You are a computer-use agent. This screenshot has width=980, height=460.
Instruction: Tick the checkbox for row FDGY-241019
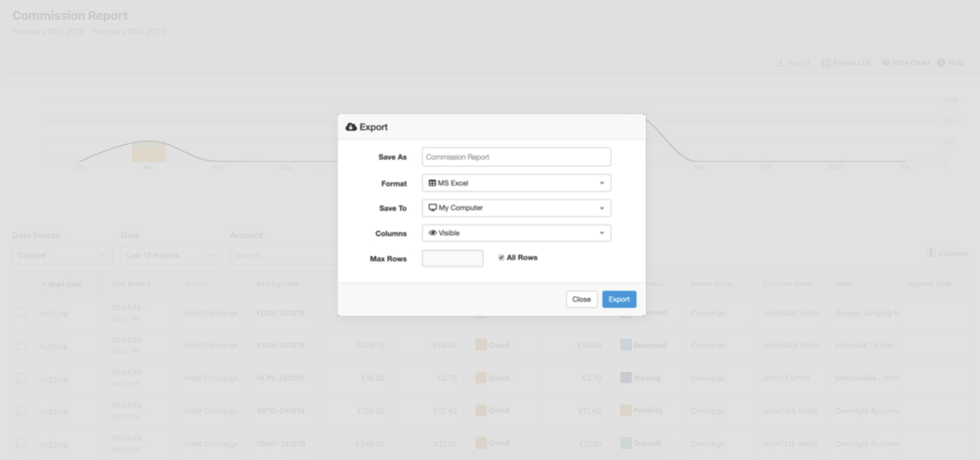(22, 312)
